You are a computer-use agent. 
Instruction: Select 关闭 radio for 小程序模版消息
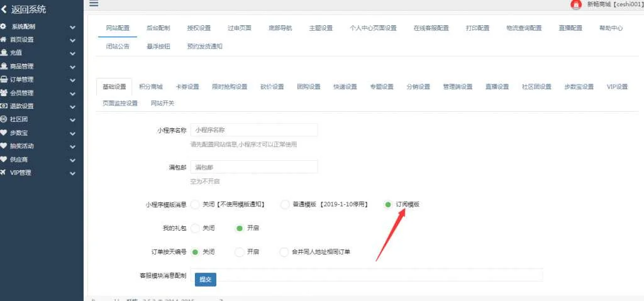(x=195, y=204)
